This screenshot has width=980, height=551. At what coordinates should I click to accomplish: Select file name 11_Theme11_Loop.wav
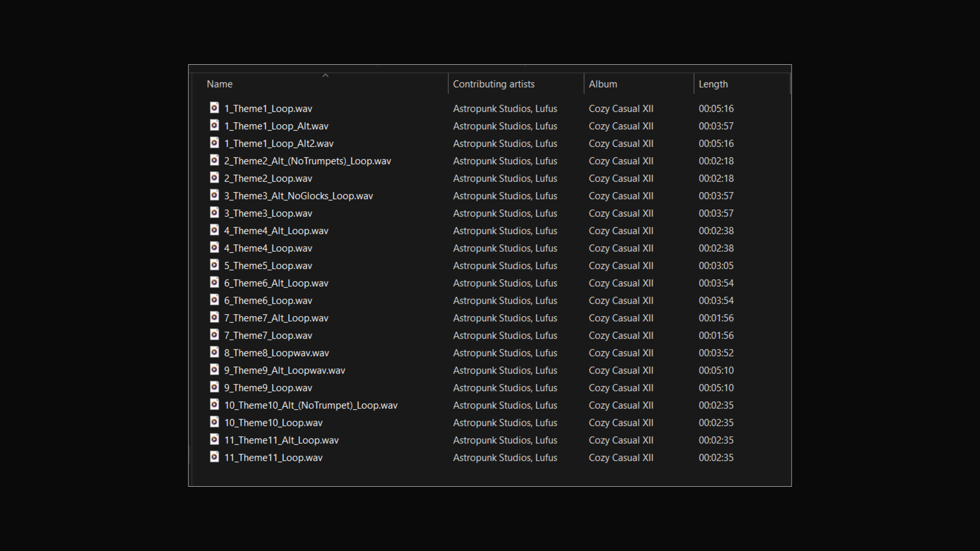274,458
